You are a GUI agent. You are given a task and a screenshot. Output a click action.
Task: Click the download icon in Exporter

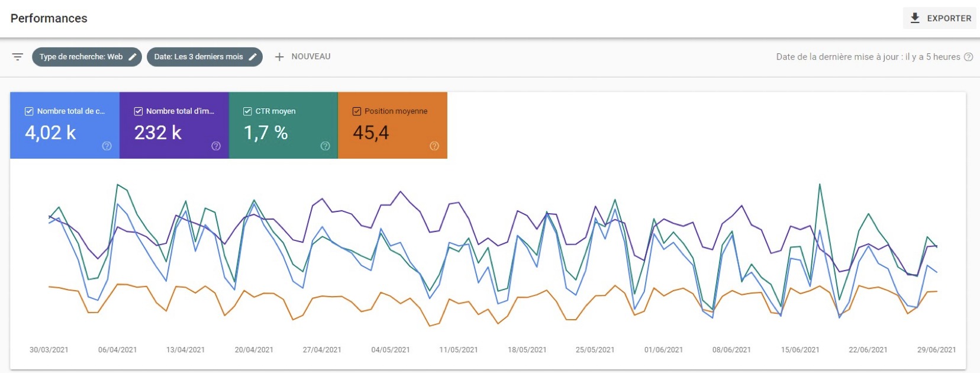click(915, 18)
